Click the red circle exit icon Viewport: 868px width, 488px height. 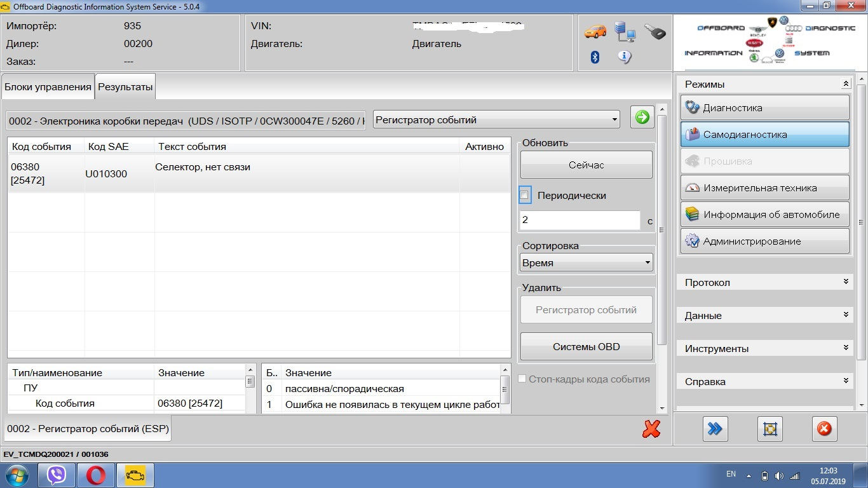click(824, 429)
